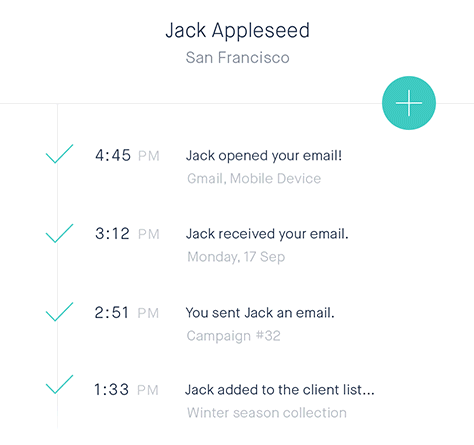Select the 3:12 PM timestamp
Image resolution: width=474 pixels, height=445 pixels.
[127, 234]
